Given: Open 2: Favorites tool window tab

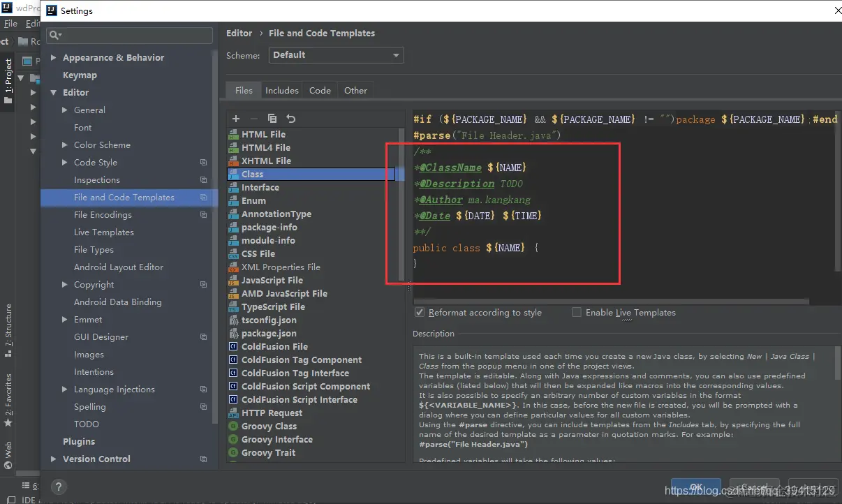Looking at the screenshot, I should [x=8, y=401].
